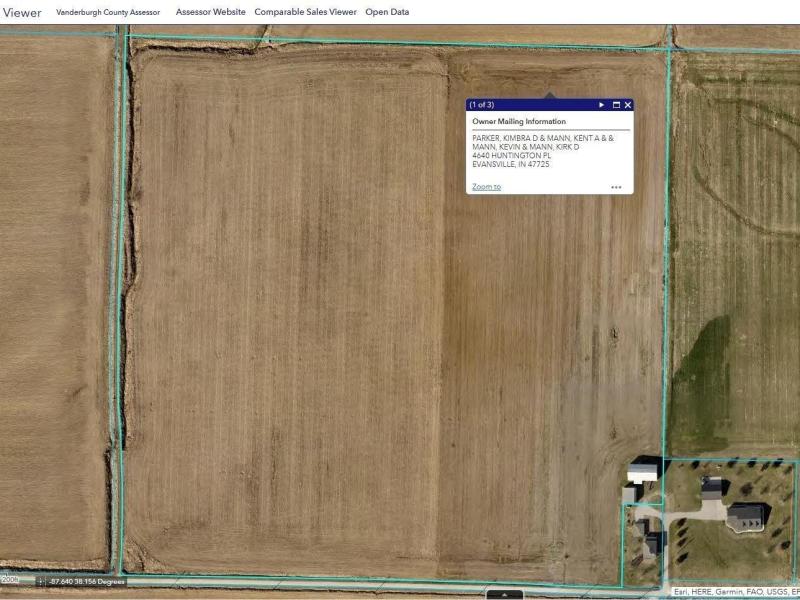Click the "(1 of 3)" popup header
The height and width of the screenshot is (600, 800).
tap(482, 105)
